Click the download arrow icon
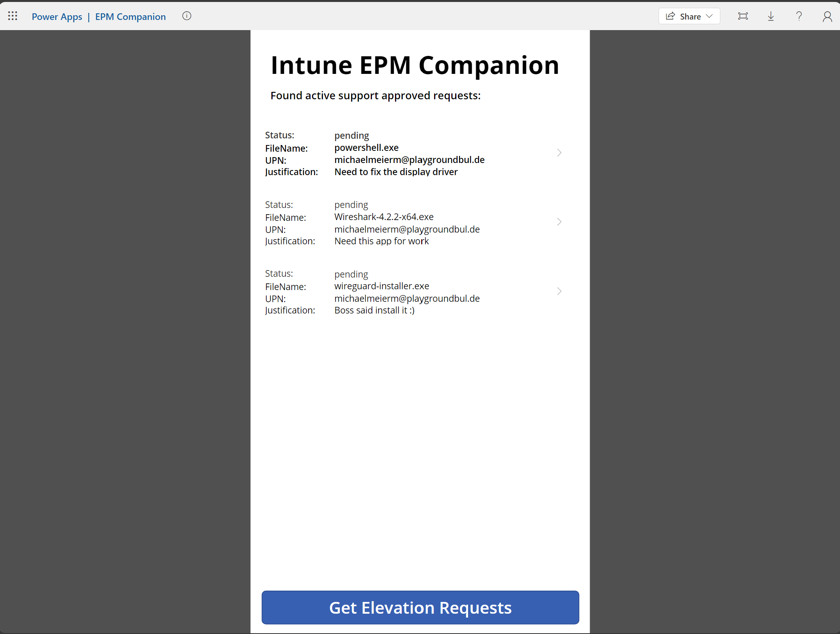Screen dimensions: 840x634 tap(771, 16)
